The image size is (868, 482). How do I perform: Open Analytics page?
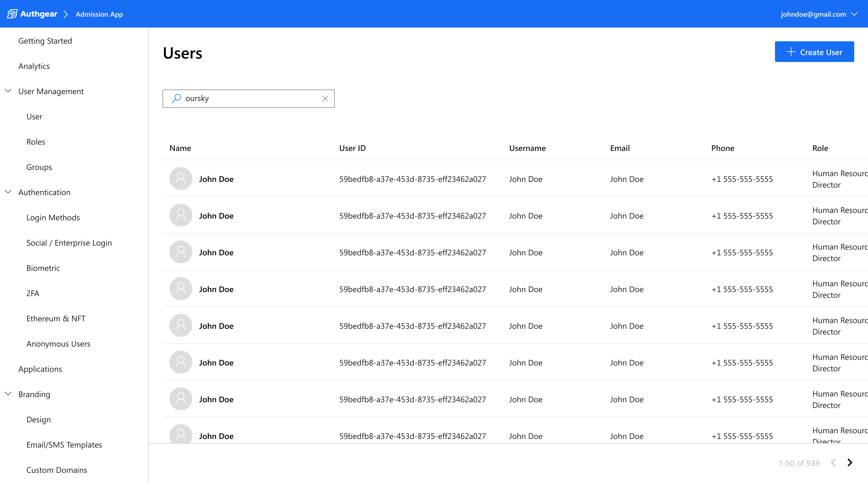point(34,66)
